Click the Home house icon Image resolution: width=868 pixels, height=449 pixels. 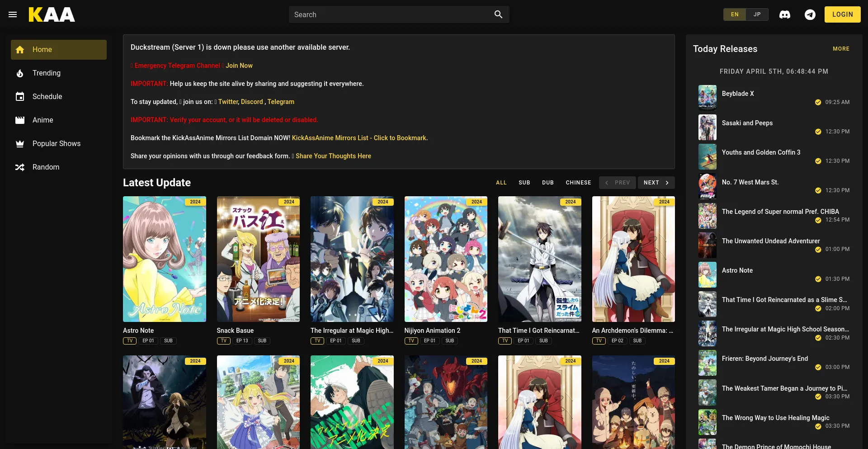pos(20,50)
